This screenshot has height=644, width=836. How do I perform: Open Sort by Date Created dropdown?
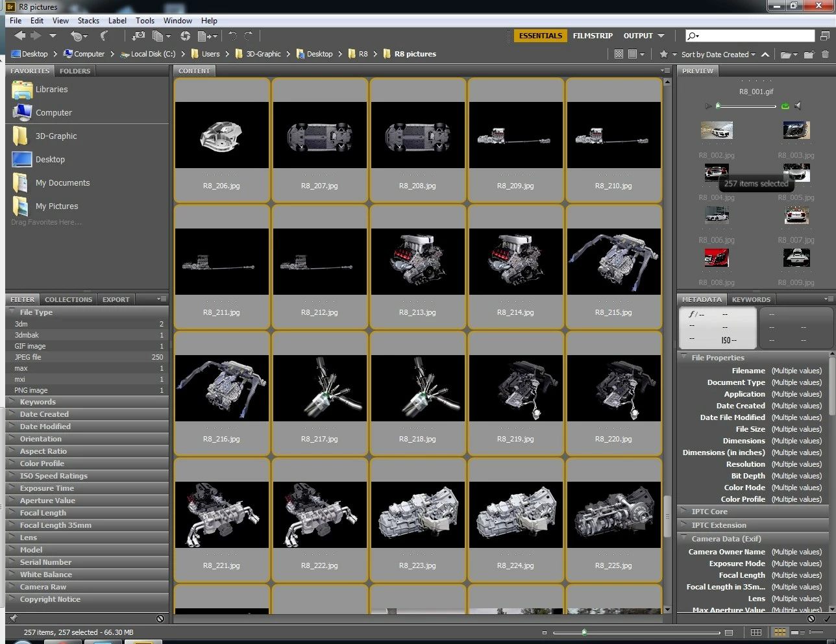(719, 55)
